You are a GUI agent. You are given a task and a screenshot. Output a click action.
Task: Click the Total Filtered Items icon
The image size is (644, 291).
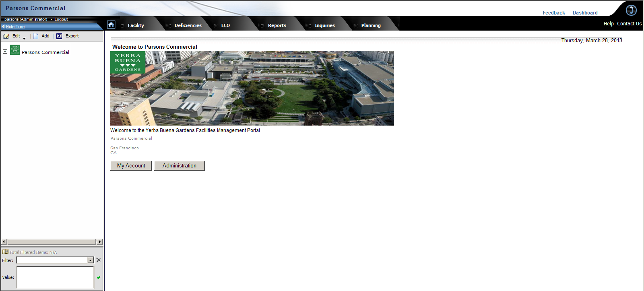(x=5, y=252)
